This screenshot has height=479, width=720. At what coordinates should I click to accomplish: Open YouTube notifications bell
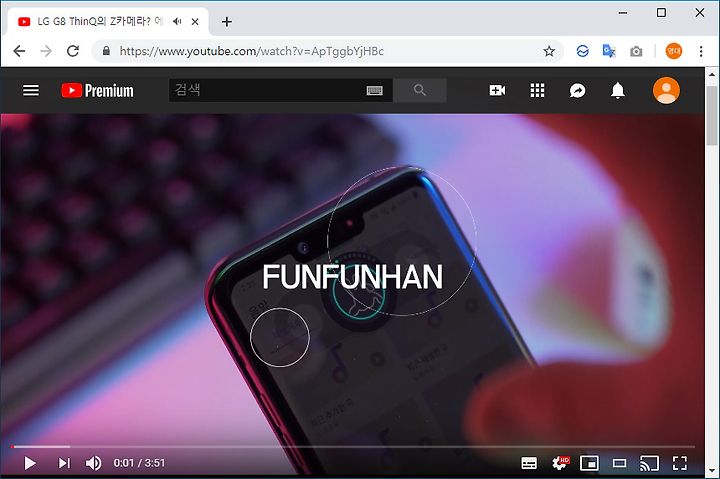tap(618, 90)
